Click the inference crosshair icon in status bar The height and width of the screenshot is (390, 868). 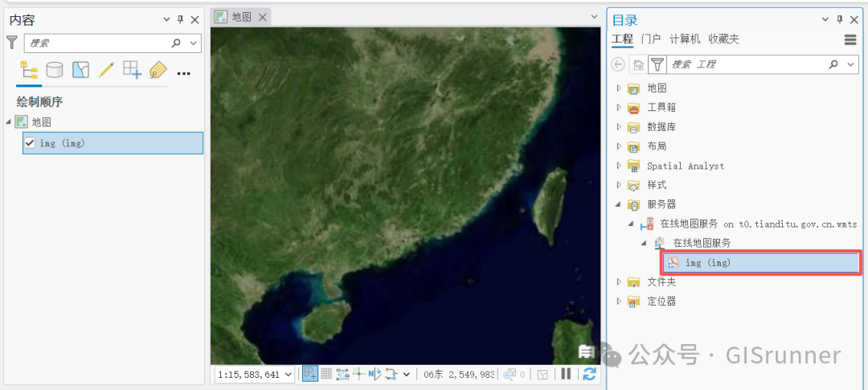pyautogui.click(x=358, y=374)
